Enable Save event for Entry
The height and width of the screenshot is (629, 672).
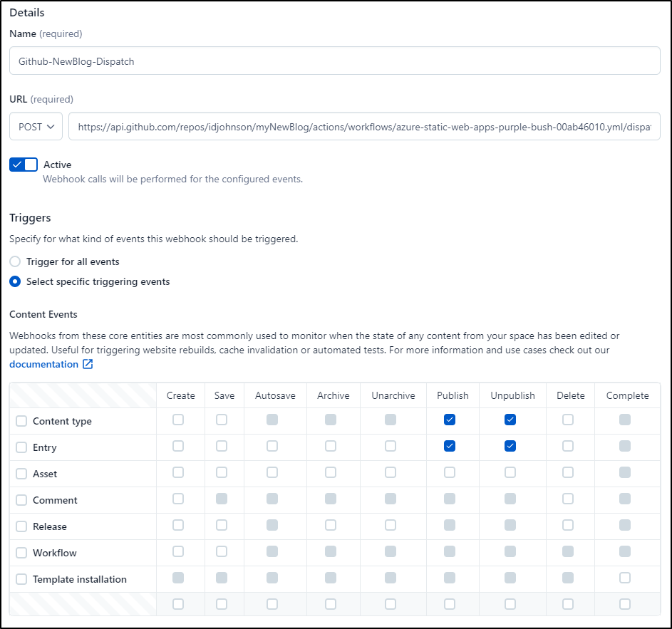click(x=222, y=446)
